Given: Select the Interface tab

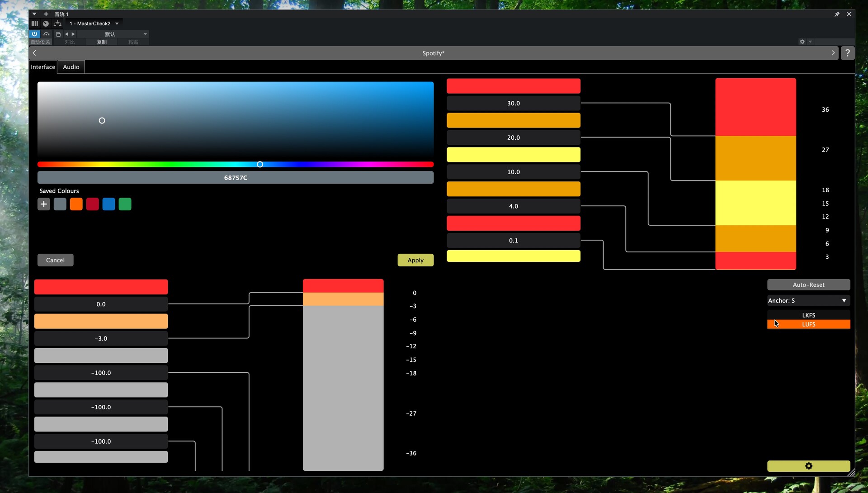Looking at the screenshot, I should pos(43,67).
